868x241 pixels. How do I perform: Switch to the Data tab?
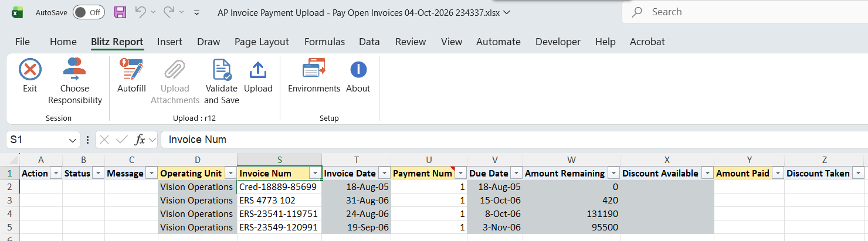(x=369, y=42)
